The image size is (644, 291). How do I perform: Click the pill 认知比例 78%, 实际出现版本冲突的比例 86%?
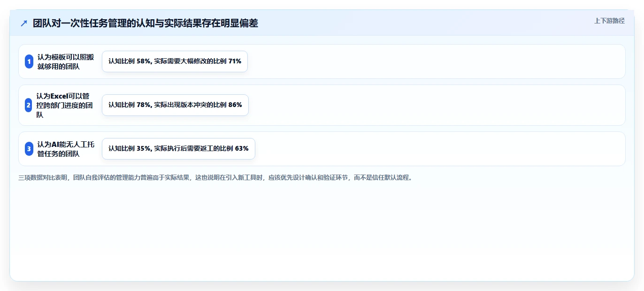pyautogui.click(x=175, y=105)
